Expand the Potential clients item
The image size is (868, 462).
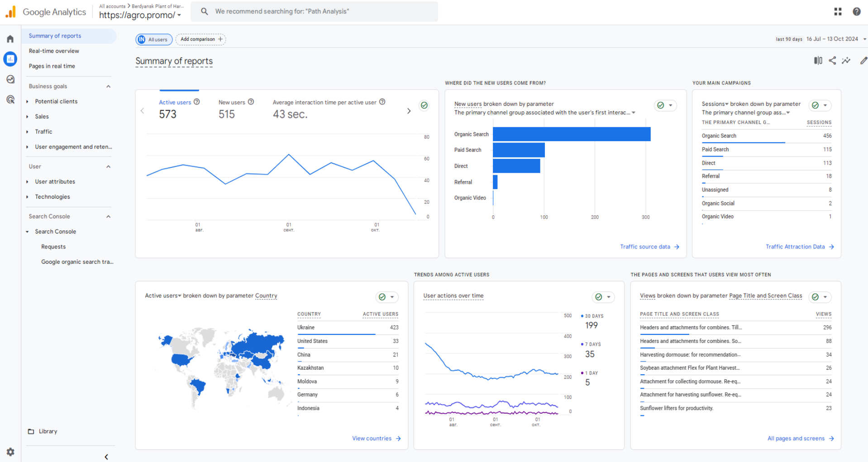click(27, 101)
